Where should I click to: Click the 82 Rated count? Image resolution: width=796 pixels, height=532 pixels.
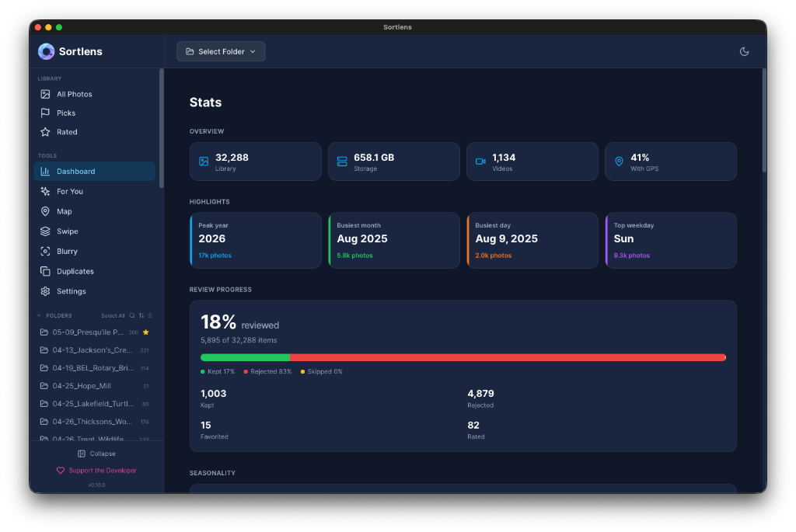click(473, 425)
